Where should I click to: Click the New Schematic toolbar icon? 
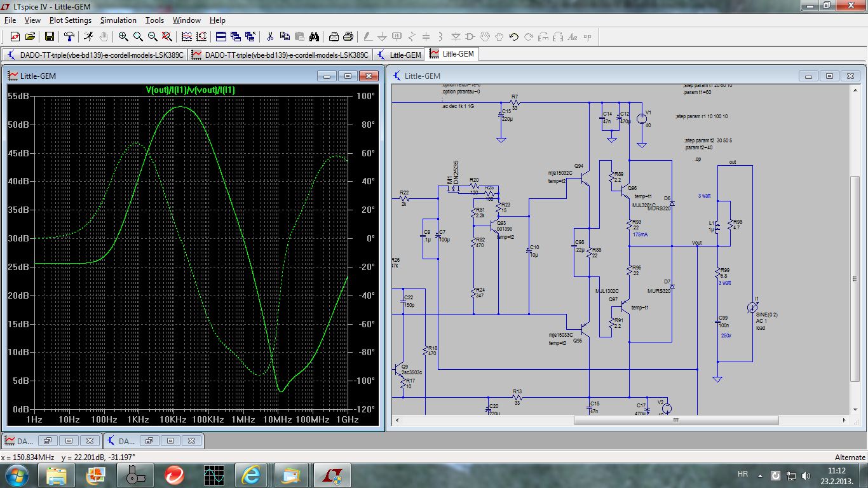15,37
